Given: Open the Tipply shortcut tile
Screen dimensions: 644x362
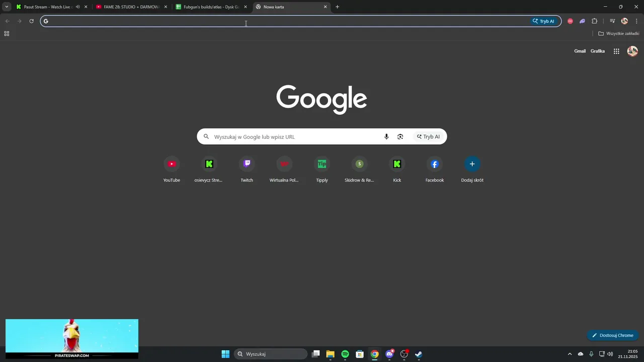Looking at the screenshot, I should (322, 170).
